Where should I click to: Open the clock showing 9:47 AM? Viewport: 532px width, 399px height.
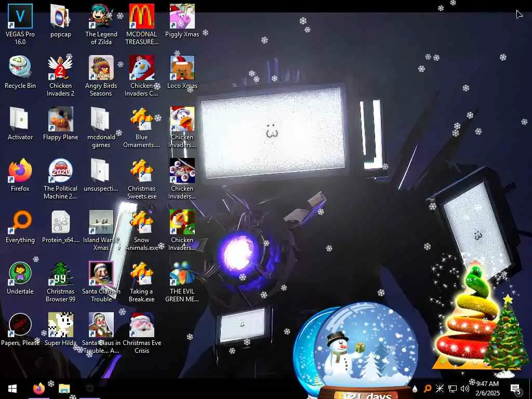point(487,389)
